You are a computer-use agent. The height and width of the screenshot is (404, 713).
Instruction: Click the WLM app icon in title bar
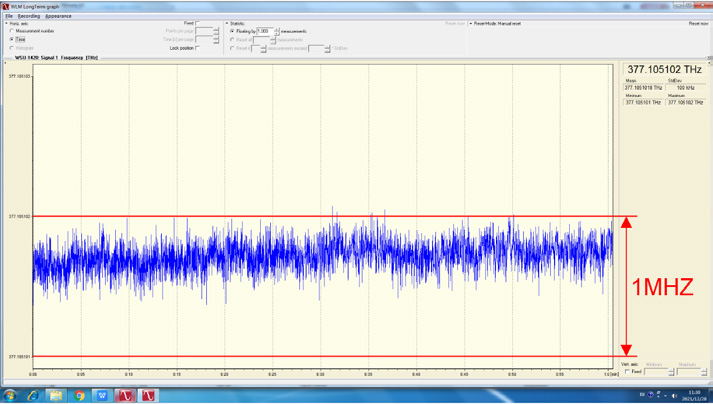click(5, 6)
